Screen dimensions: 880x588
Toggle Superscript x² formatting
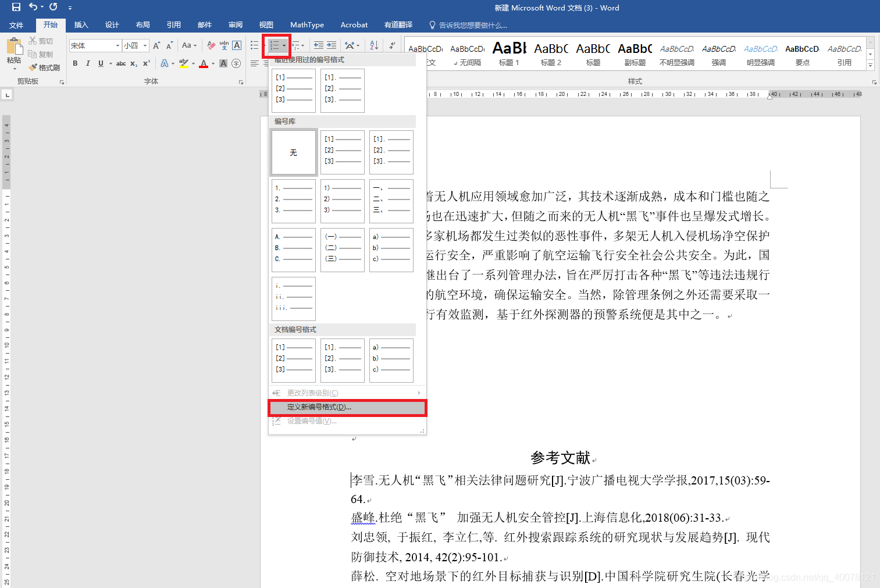[x=147, y=63]
